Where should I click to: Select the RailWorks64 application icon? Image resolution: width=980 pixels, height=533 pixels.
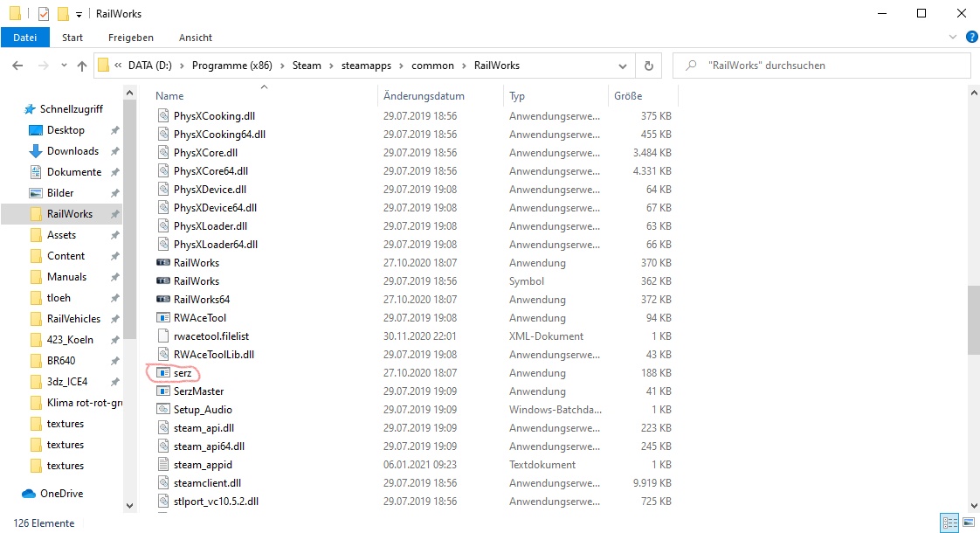tap(162, 300)
